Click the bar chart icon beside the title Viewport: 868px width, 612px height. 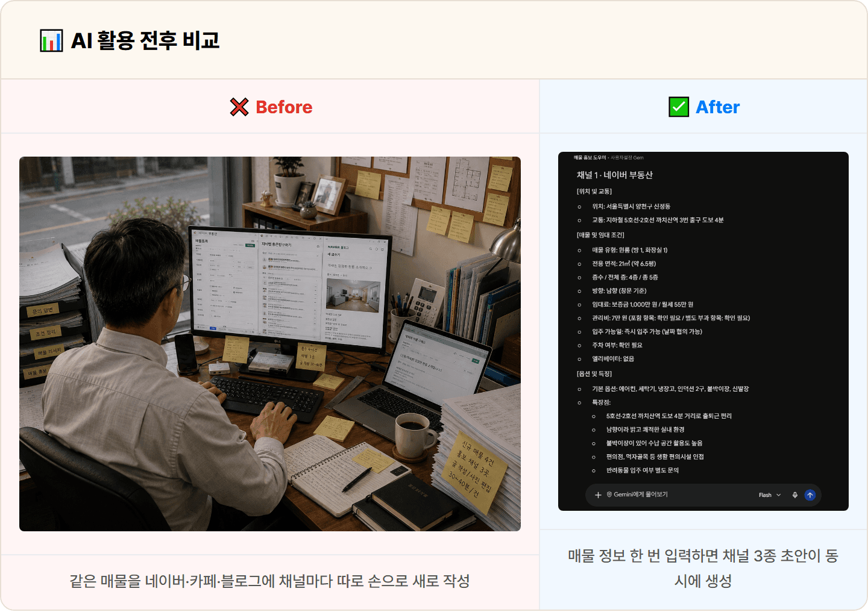coord(51,41)
